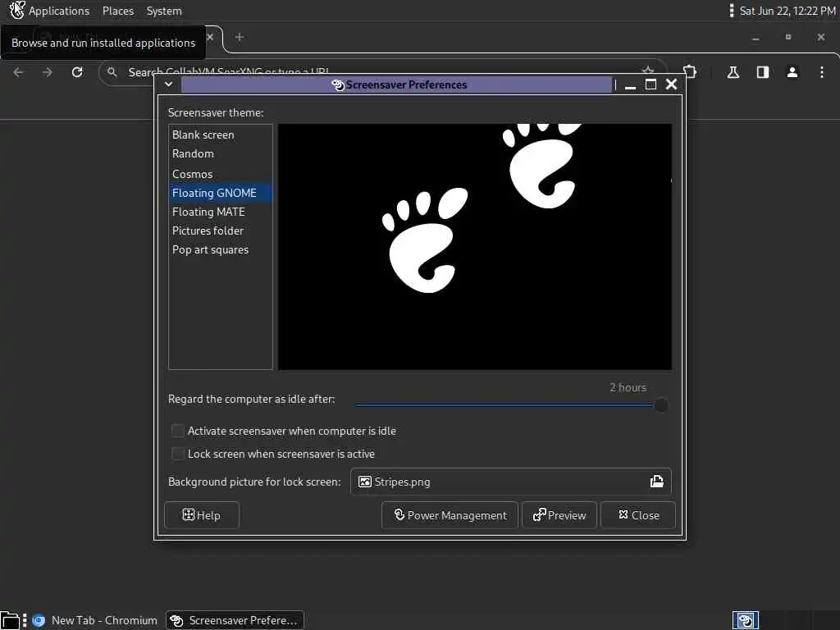The width and height of the screenshot is (840, 630).
Task: Open the Places menu
Action: pyautogui.click(x=118, y=11)
